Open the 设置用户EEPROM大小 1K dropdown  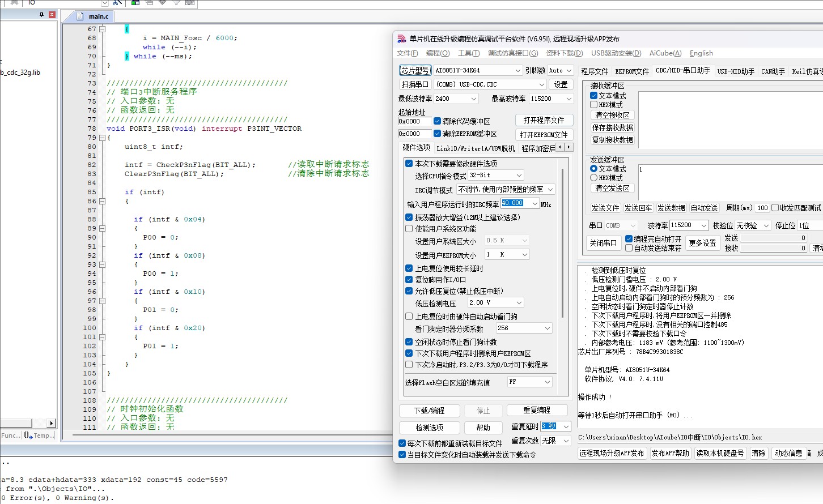coord(507,255)
